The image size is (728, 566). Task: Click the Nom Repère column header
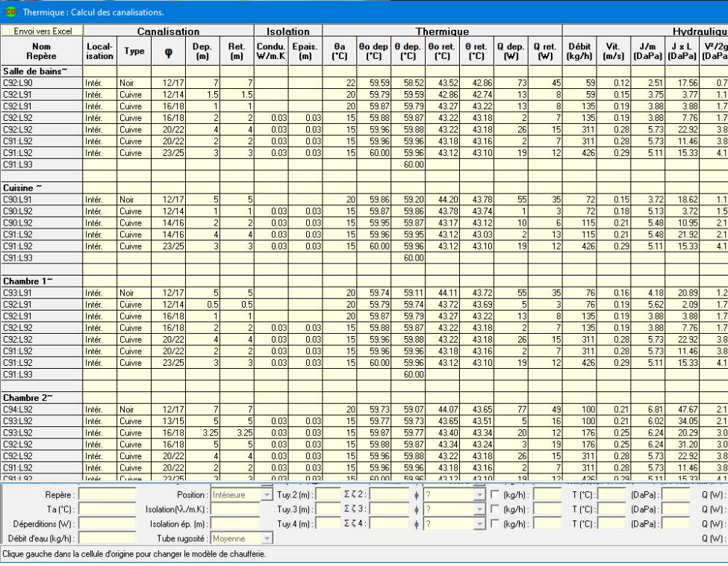[41, 50]
